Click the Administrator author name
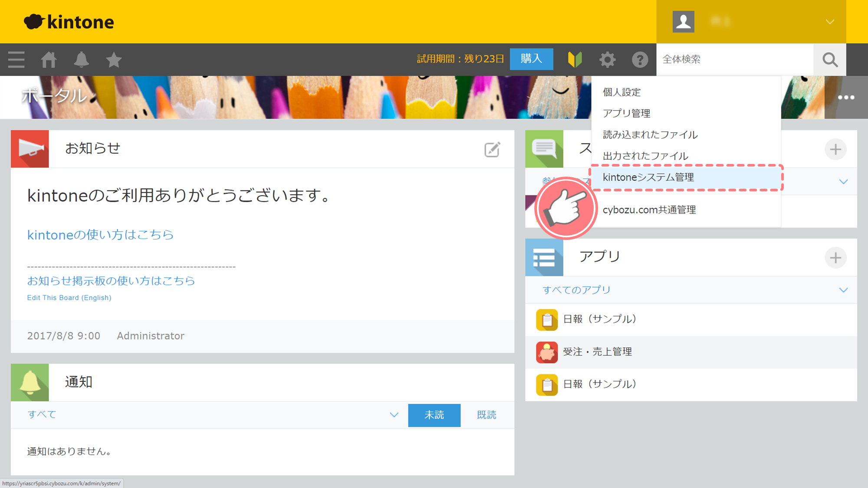The width and height of the screenshot is (868, 488). pyautogui.click(x=151, y=336)
